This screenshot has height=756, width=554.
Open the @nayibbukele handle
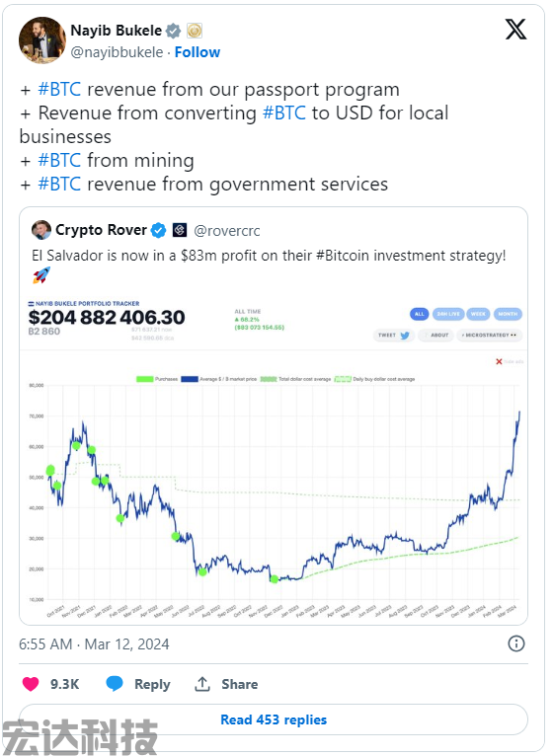tap(117, 52)
